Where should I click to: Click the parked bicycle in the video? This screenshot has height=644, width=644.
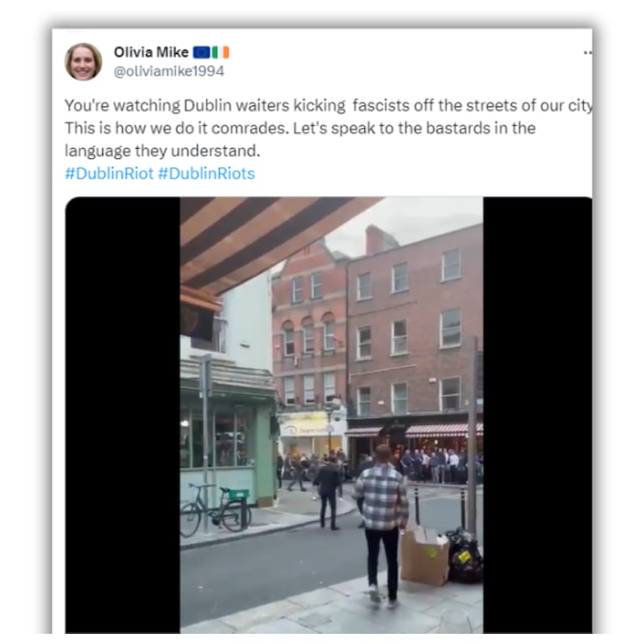tap(215, 509)
